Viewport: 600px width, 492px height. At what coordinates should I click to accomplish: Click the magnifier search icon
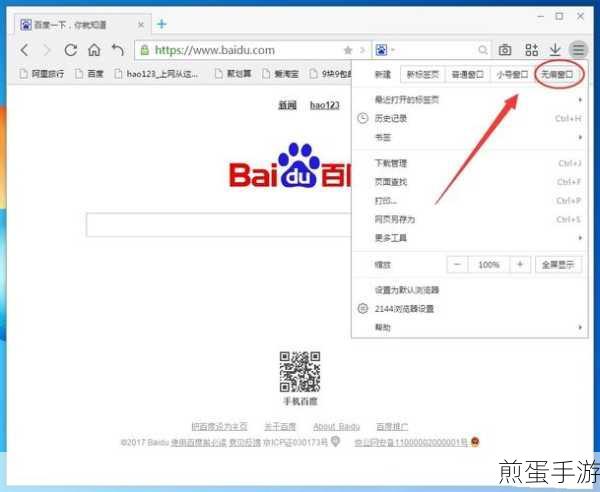(x=483, y=50)
